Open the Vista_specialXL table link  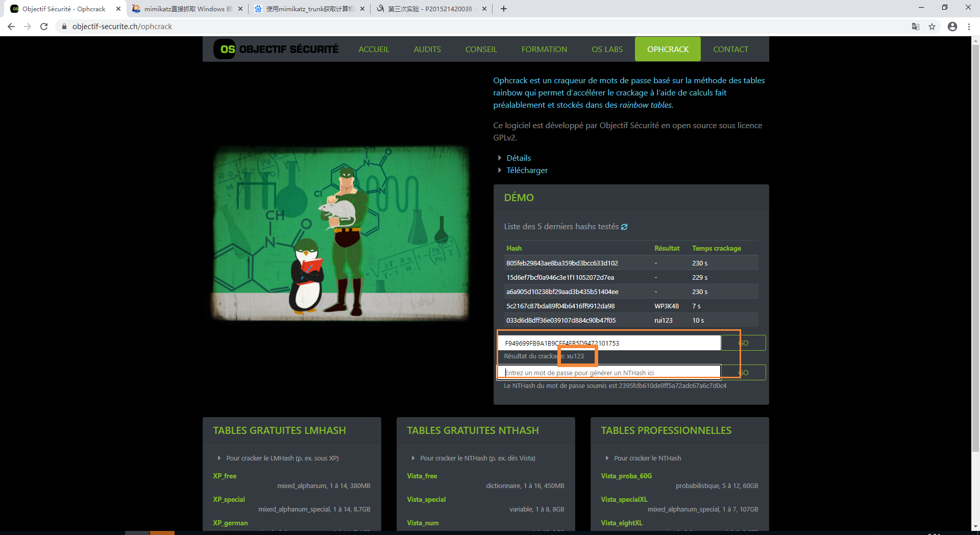[624, 500]
